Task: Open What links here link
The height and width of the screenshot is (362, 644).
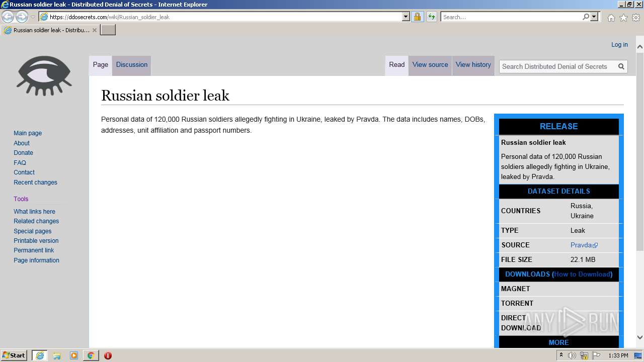Action: point(35,212)
